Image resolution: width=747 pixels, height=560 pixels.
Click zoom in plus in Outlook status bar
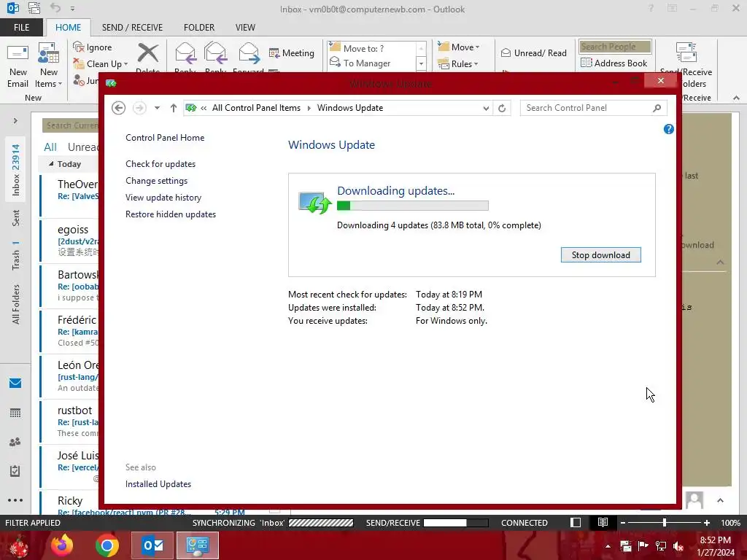[707, 522]
